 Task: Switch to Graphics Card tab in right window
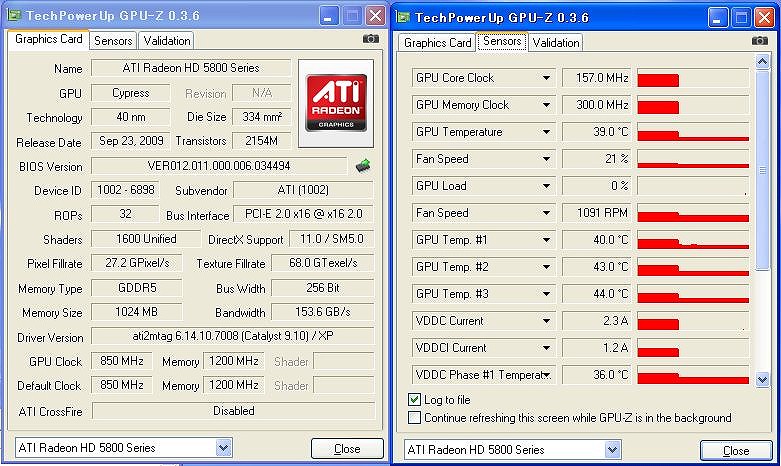coord(437,43)
